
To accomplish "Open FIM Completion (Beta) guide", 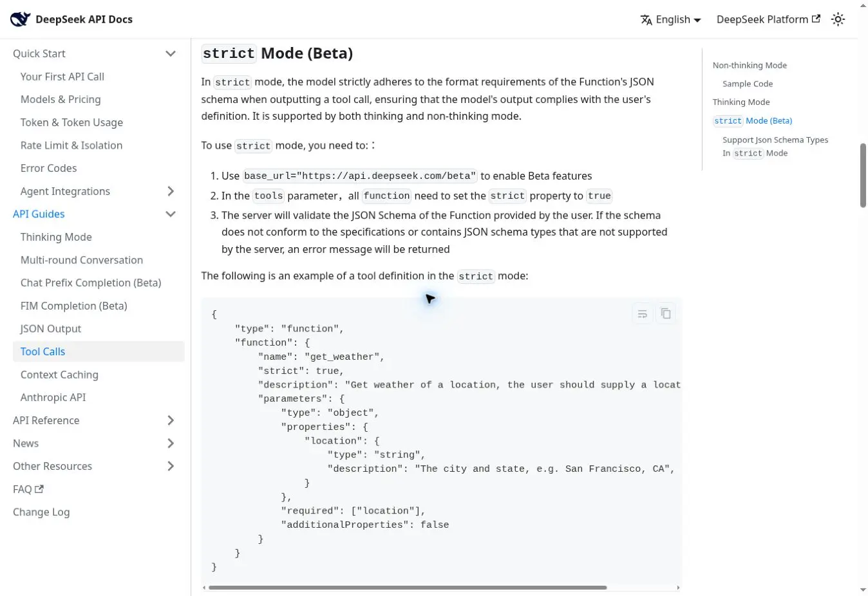I will pos(74,306).
